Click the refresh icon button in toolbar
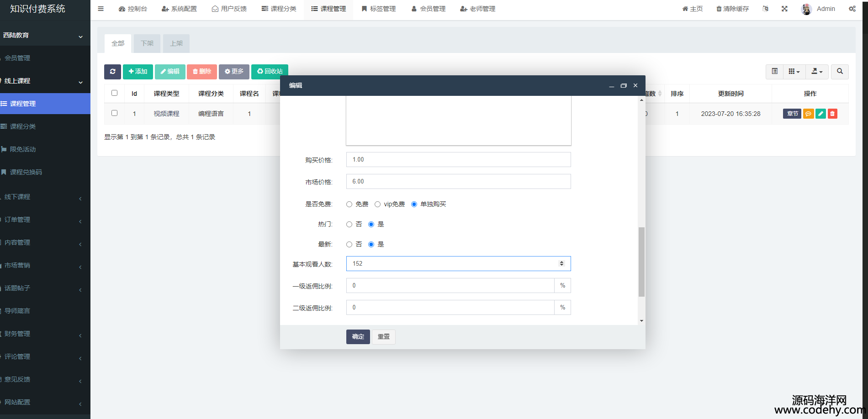 [112, 72]
